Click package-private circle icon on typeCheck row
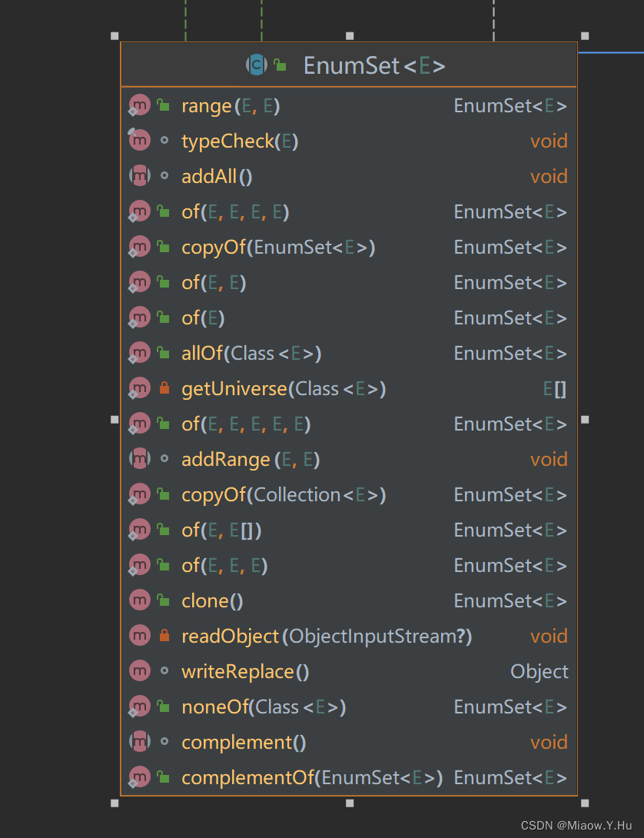Viewport: 644px width, 838px height. click(x=164, y=141)
